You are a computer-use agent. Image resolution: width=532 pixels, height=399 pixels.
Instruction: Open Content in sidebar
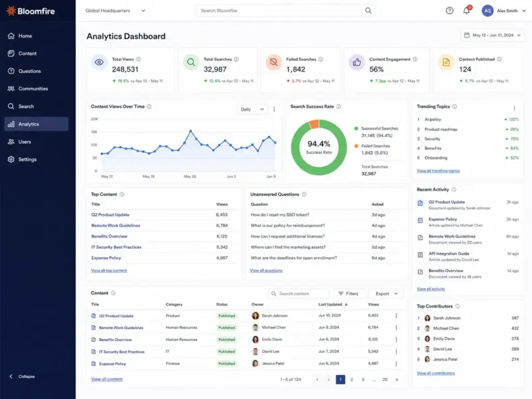36,54
